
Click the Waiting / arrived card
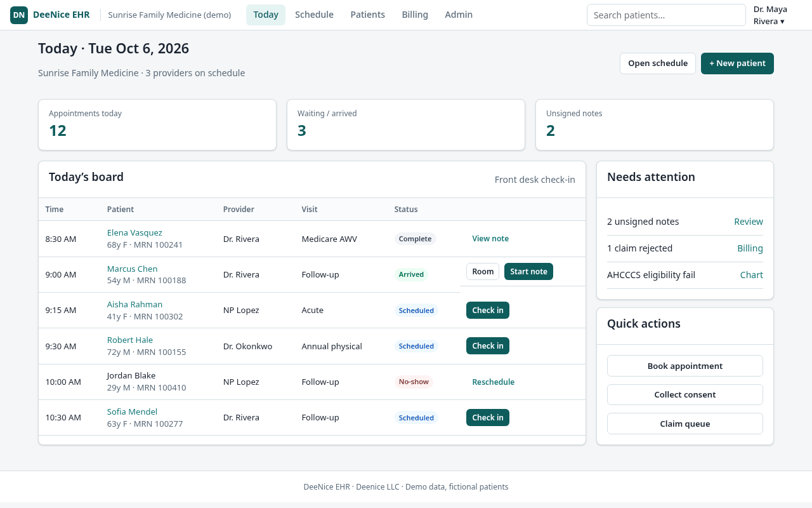point(406,125)
